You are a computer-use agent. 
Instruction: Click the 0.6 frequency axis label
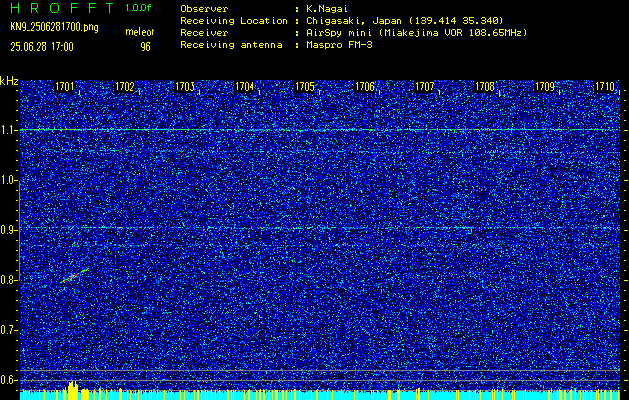click(x=7, y=380)
